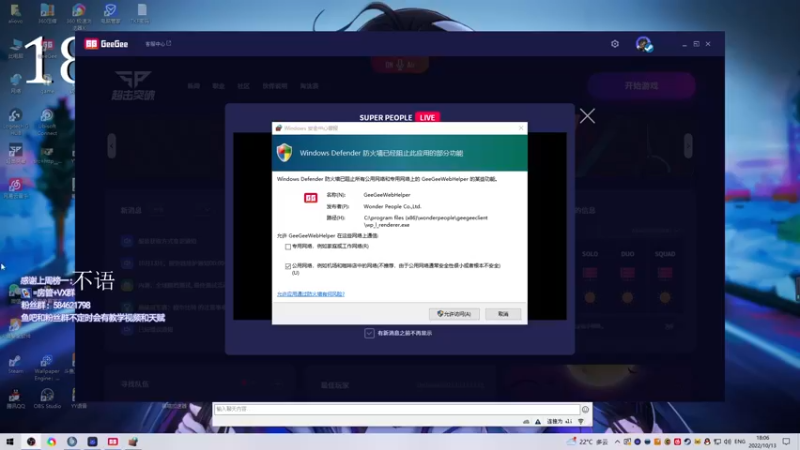This screenshot has width=800, height=450.
Task: Open the weather widget showing 22°C
Action: (587, 442)
